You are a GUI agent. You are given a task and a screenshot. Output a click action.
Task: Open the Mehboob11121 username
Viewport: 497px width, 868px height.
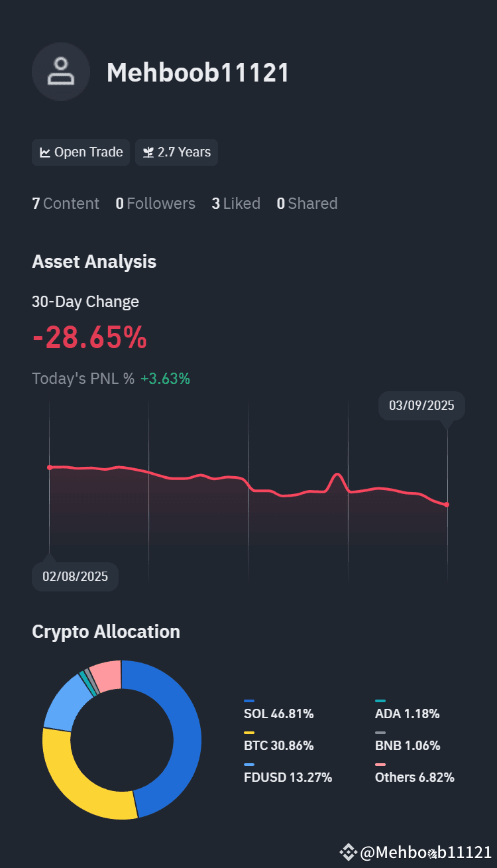coord(198,72)
